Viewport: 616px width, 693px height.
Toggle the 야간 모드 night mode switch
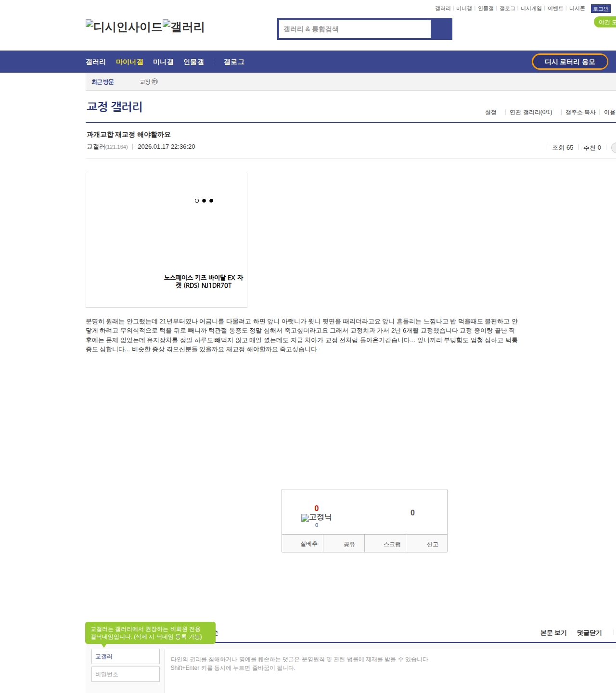pos(605,22)
